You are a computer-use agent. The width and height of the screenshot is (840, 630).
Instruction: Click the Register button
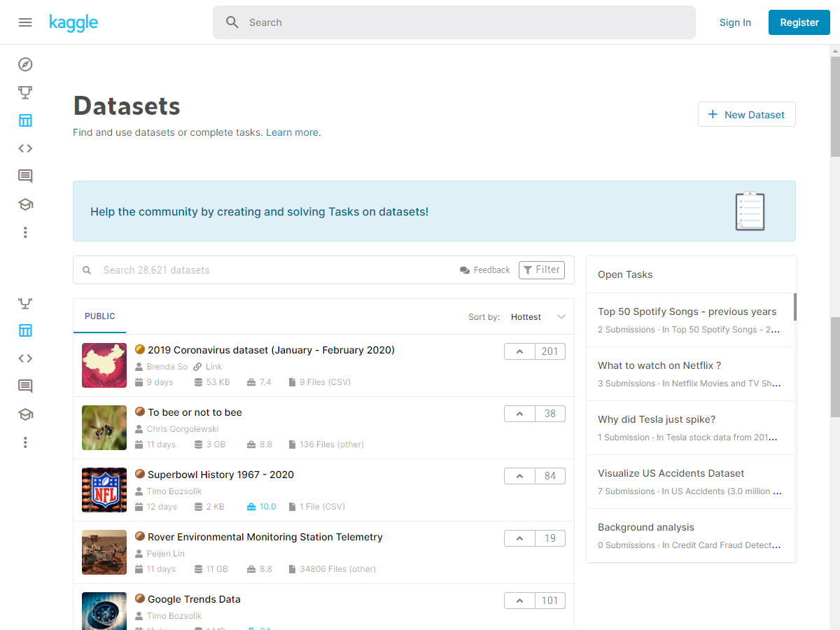pyautogui.click(x=799, y=22)
